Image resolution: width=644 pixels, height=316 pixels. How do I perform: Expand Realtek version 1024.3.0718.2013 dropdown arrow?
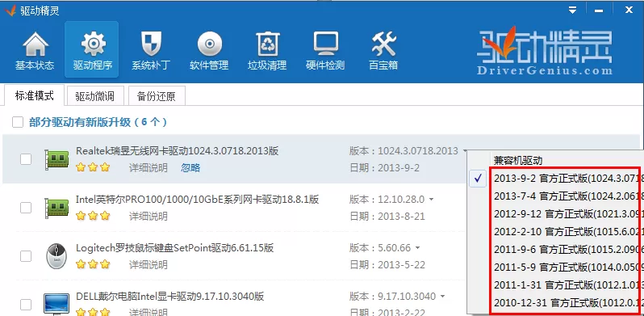[x=465, y=151]
